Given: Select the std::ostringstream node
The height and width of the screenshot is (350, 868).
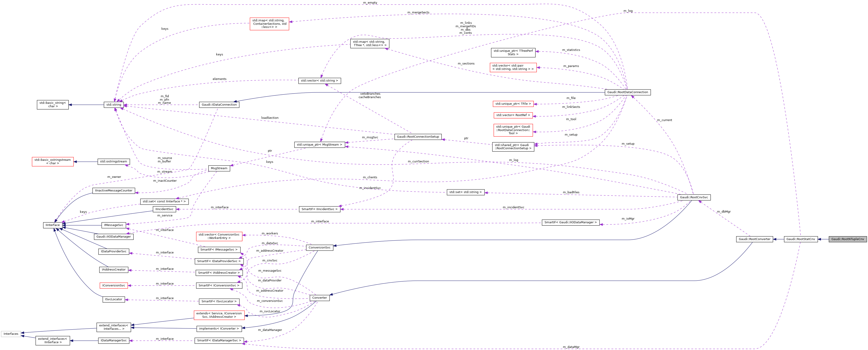Looking at the screenshot, I should (114, 161).
